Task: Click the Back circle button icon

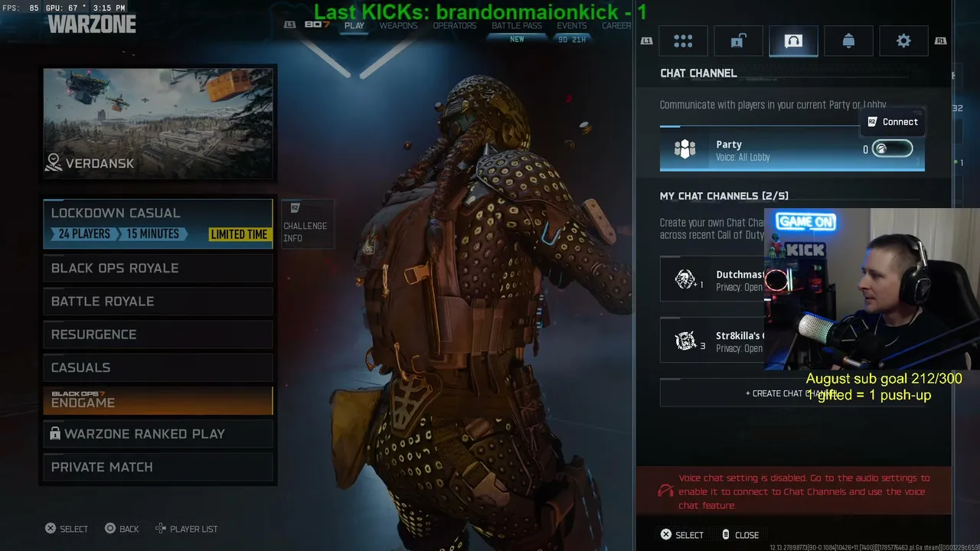Action: [110, 529]
